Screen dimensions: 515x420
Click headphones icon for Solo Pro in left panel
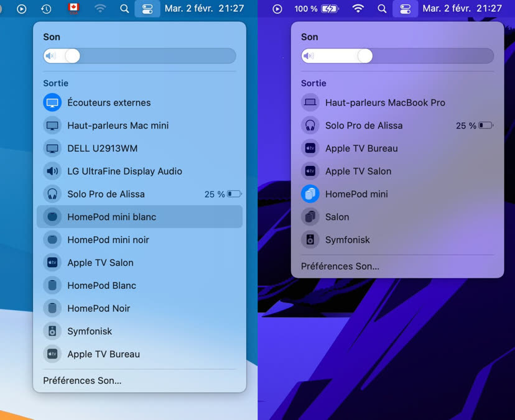pos(52,194)
